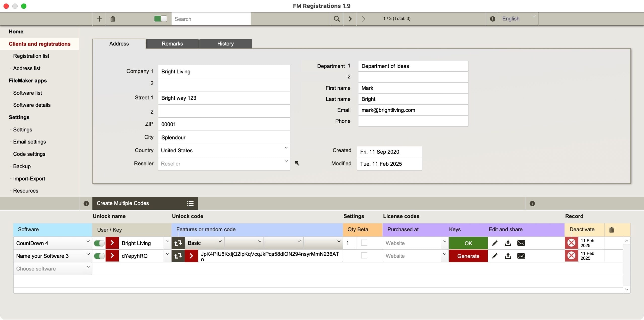
Task: Open the History tab
Action: click(x=225, y=44)
